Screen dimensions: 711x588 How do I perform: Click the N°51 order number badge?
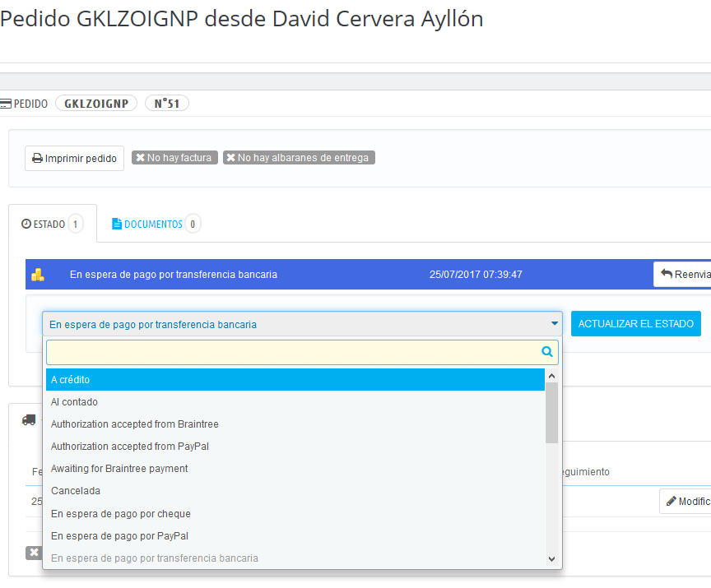pyautogui.click(x=167, y=104)
